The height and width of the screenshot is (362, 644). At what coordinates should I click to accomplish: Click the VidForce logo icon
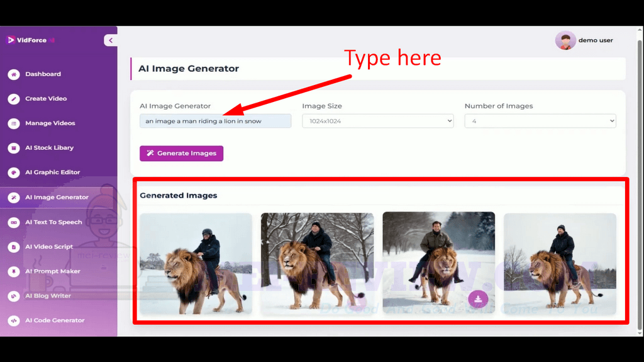(11, 40)
